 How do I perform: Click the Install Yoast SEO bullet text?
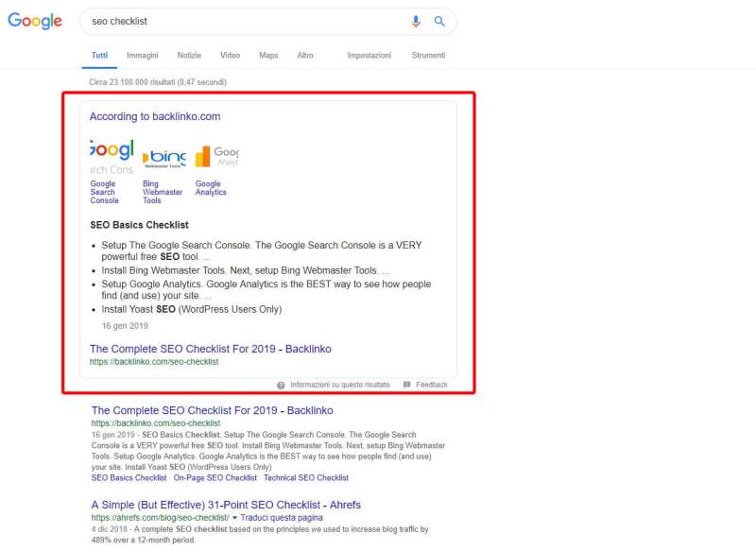coord(192,309)
